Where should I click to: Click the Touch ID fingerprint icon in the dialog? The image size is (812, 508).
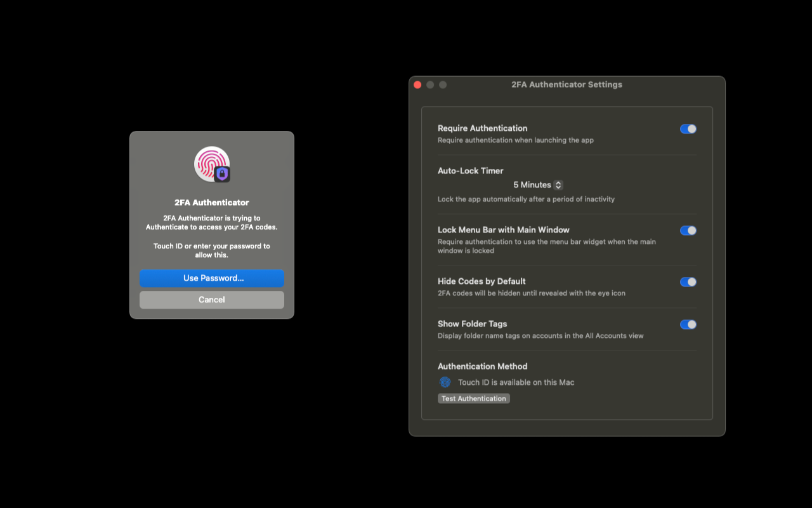[x=211, y=163]
